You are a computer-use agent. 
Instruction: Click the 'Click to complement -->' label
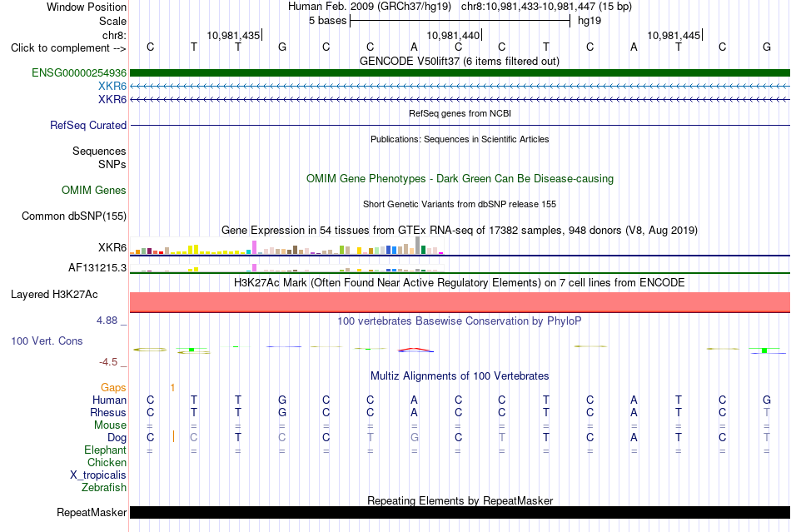pyautogui.click(x=68, y=48)
